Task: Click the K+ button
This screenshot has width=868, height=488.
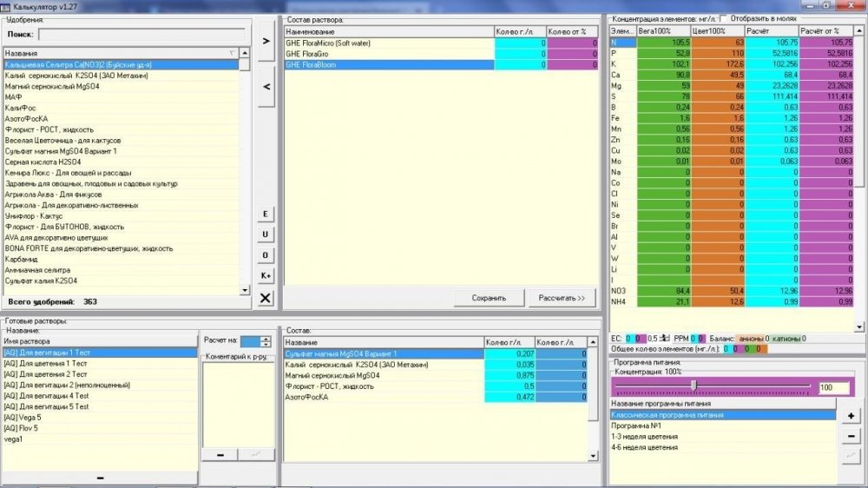Action: tap(265, 276)
